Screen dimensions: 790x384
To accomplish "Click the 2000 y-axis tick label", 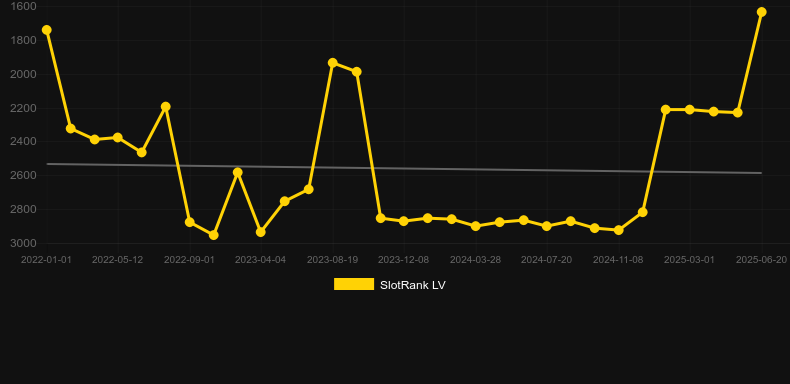I will pos(23,74).
